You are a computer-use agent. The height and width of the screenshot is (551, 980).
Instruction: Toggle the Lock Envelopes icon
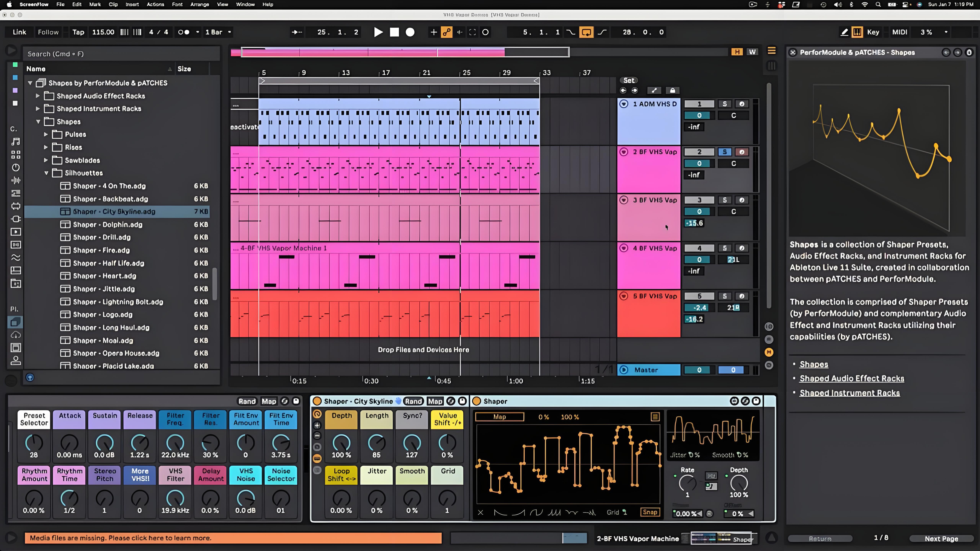(673, 90)
